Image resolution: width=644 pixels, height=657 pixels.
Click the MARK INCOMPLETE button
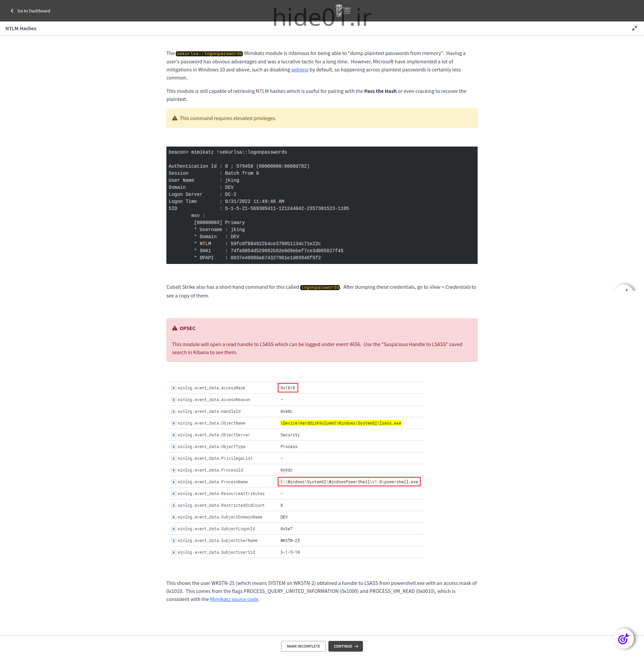pyautogui.click(x=303, y=646)
